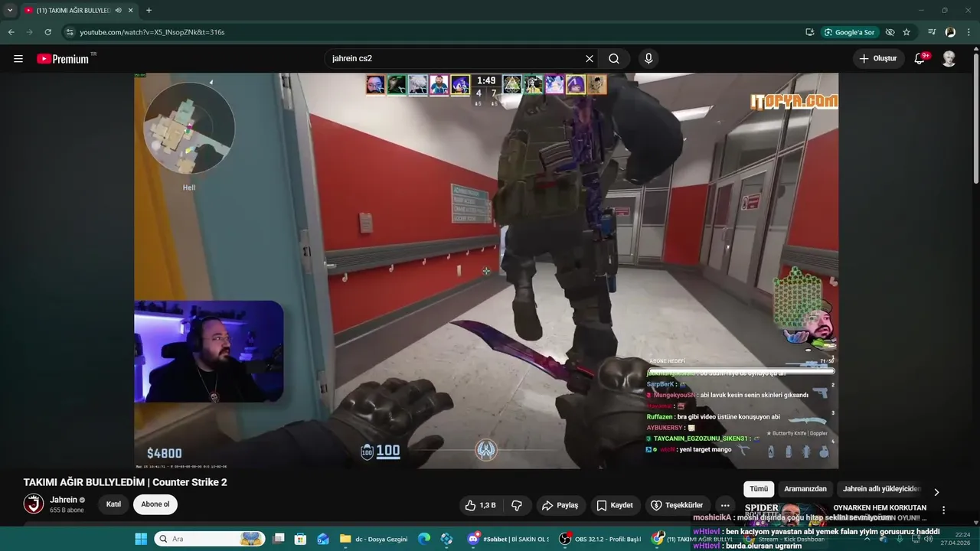Click the video player to pause

pyautogui.click(x=486, y=271)
